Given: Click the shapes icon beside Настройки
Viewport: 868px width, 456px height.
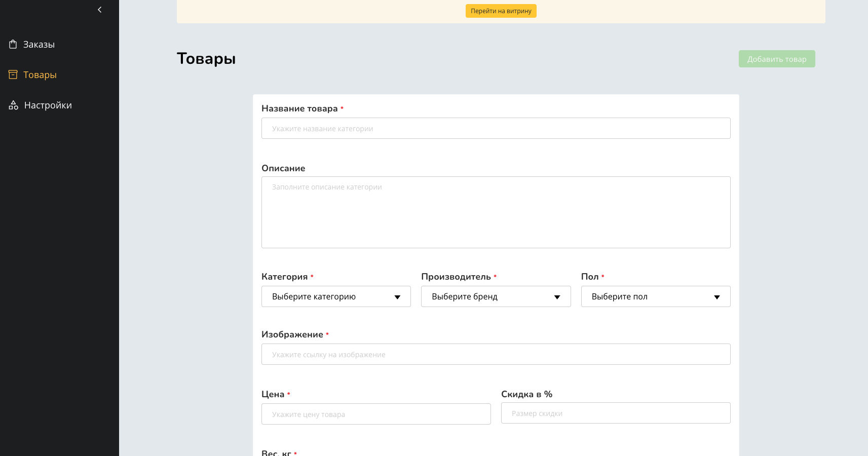Looking at the screenshot, I should tap(14, 105).
